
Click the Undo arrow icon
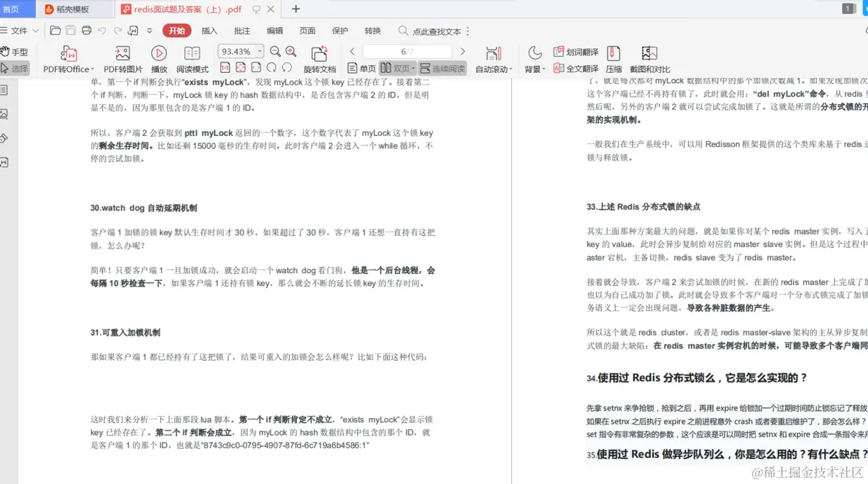pyautogui.click(x=102, y=31)
